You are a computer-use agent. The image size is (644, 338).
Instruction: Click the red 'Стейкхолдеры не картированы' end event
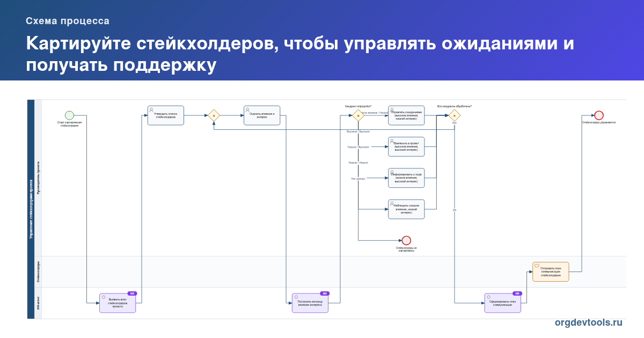[406, 240]
